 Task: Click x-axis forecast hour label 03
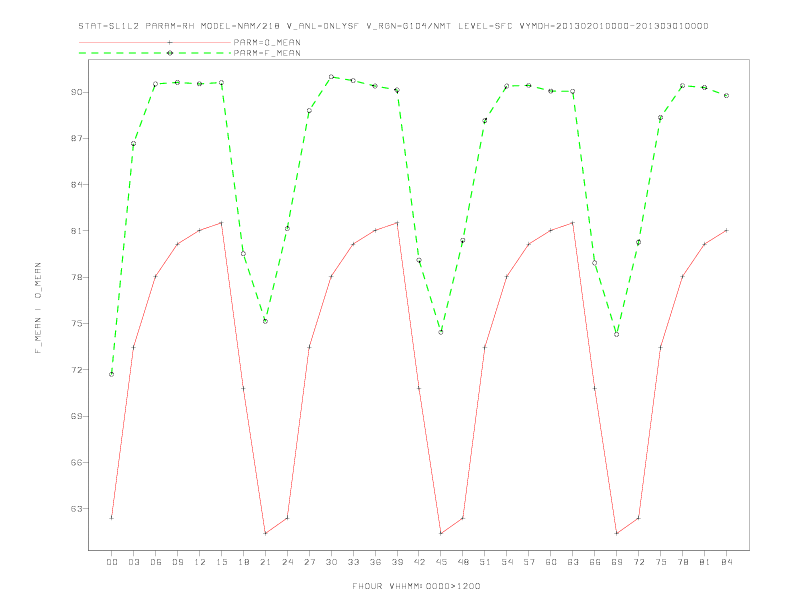(133, 562)
